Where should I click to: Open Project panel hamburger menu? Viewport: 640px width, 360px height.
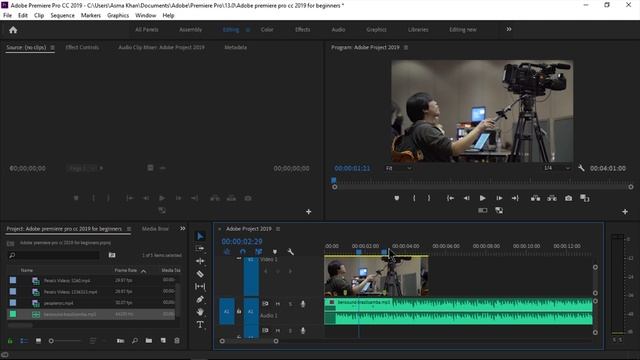click(129, 229)
